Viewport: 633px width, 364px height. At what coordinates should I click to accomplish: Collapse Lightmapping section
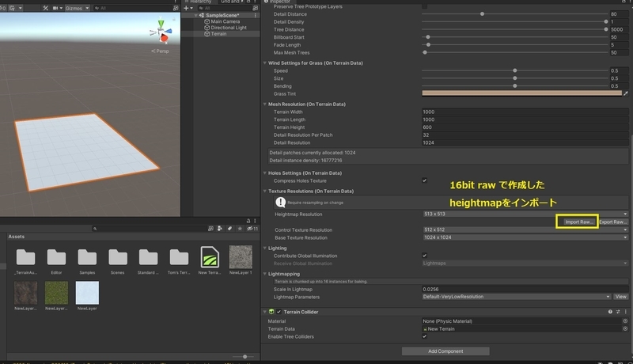pos(265,274)
